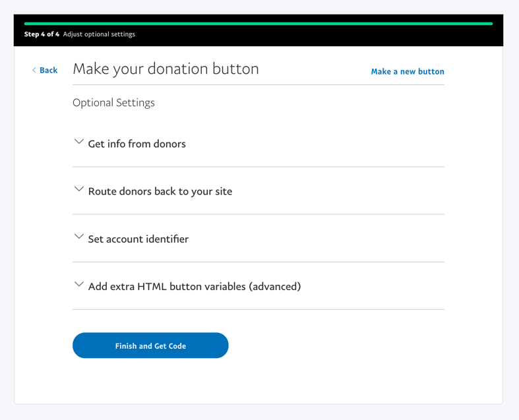This screenshot has height=420, width=519.
Task: Click the chevron beside Add extra HTML variables
Action: 79,284
